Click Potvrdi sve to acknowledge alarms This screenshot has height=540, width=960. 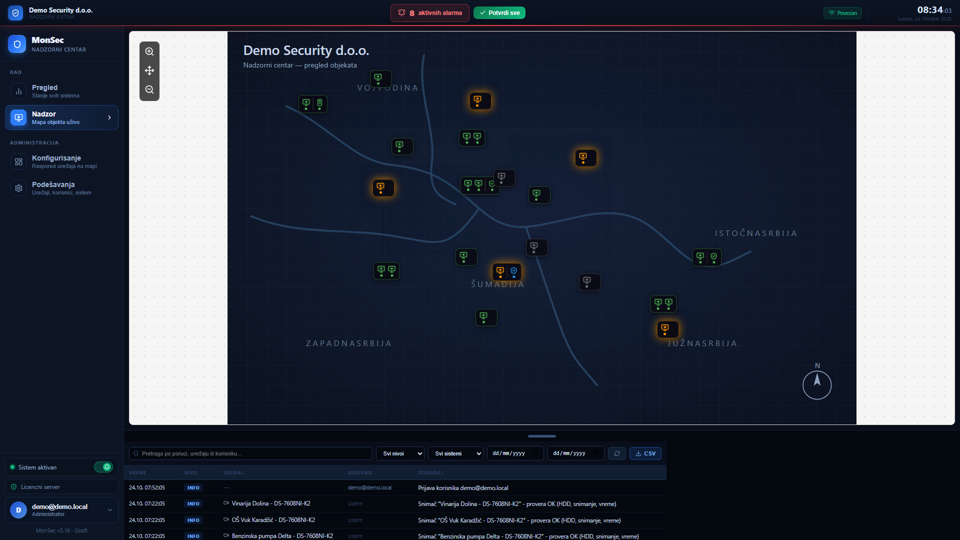click(x=500, y=13)
